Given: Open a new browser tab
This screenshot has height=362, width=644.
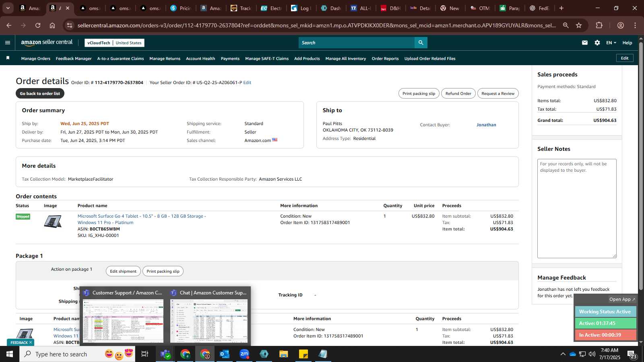Looking at the screenshot, I should tap(561, 8).
